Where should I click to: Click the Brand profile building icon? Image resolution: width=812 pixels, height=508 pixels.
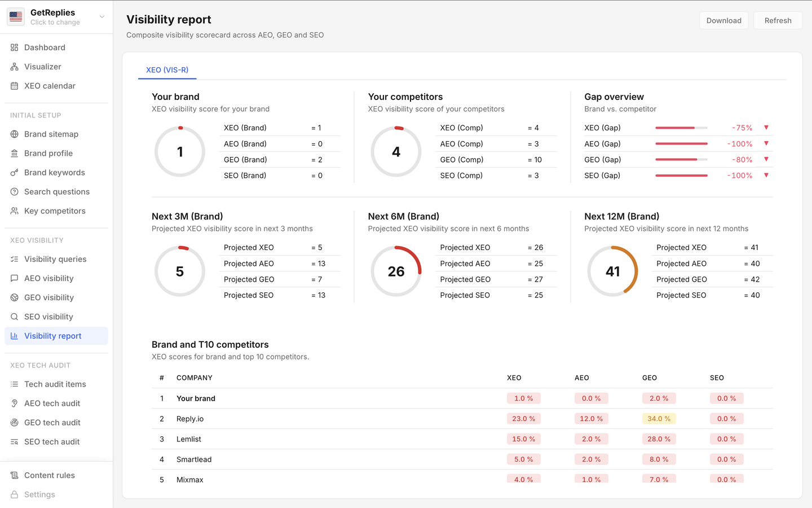[x=15, y=154]
